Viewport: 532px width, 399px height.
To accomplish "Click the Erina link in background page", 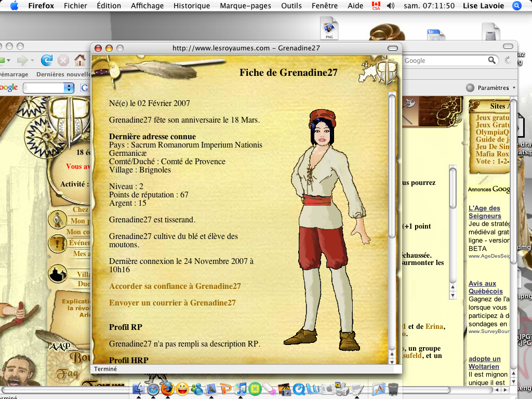I will (x=434, y=326).
